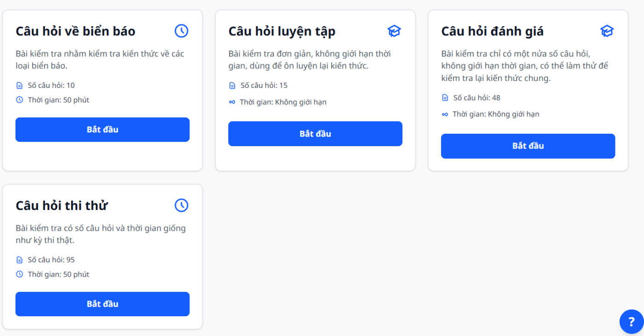The width and height of the screenshot is (644, 336).
Task: Click small clock icon beside 'Thời gian: 50 phút' in thi thử
Action: [19, 274]
